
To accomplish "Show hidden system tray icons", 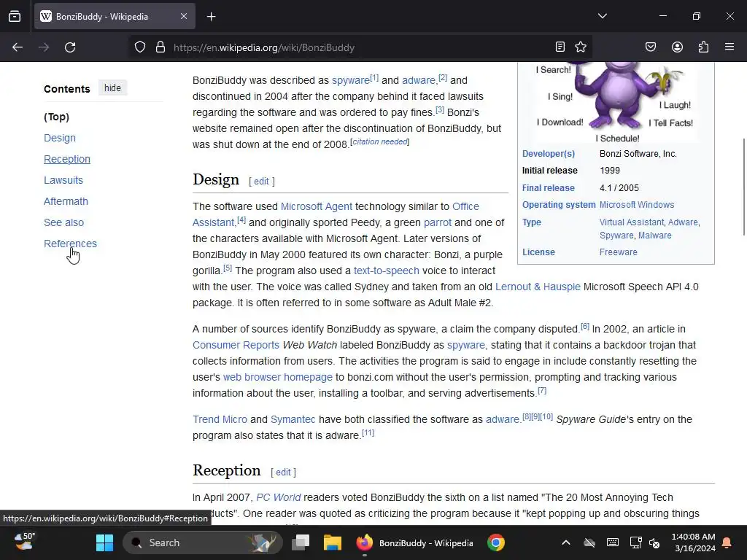I will pos(566,542).
